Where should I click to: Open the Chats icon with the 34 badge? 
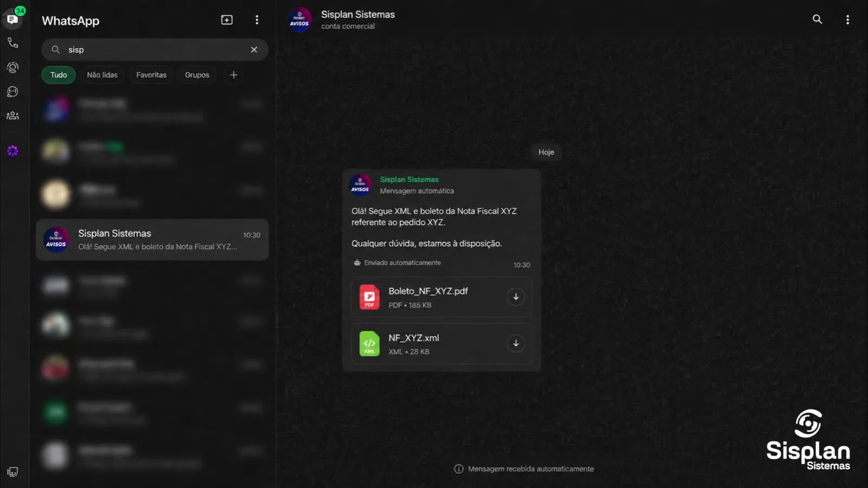click(x=12, y=20)
